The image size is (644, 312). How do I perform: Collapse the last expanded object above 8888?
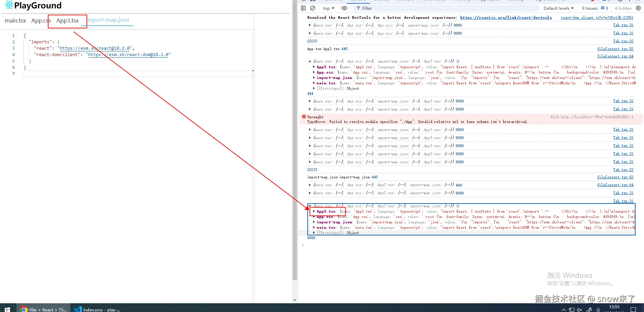[310, 206]
